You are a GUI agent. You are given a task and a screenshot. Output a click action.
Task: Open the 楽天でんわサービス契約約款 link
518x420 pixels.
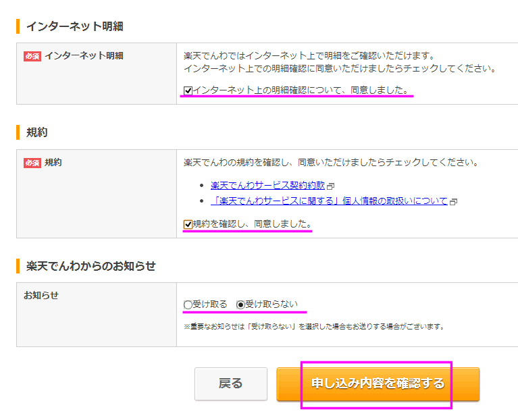[x=267, y=185]
